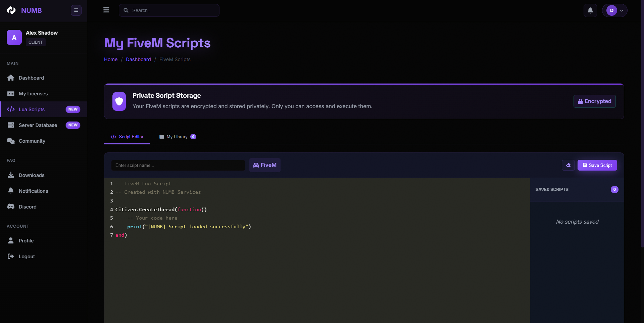Screen dimensions: 644x323
Task: Click the Encrypted lock badge
Action: pyautogui.click(x=594, y=101)
